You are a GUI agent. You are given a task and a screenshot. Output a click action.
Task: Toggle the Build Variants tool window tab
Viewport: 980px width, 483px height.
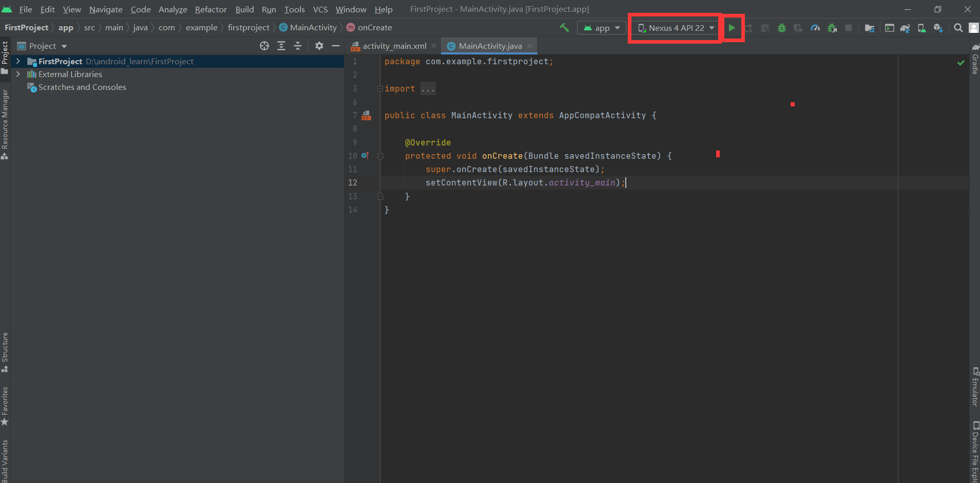5,460
